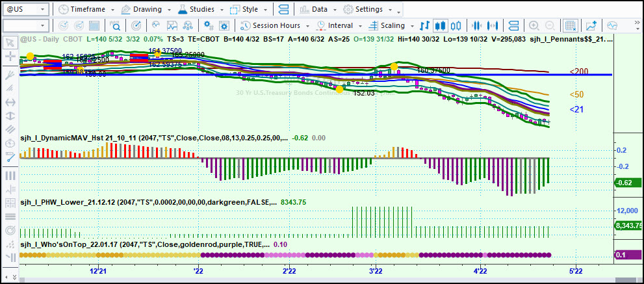Click the magnifier symbol lookup icon
The image size is (644, 284).
(116, 25)
